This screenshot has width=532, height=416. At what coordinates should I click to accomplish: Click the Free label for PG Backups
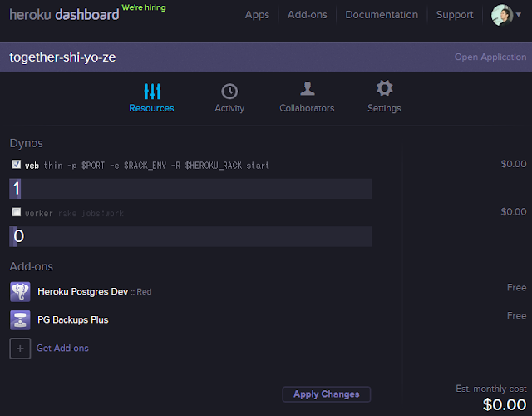click(517, 316)
